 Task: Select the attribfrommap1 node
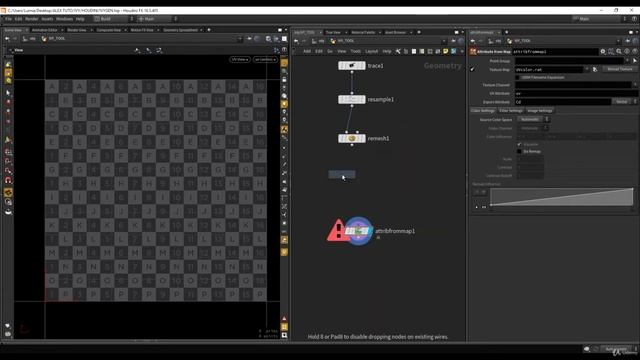pos(358,231)
